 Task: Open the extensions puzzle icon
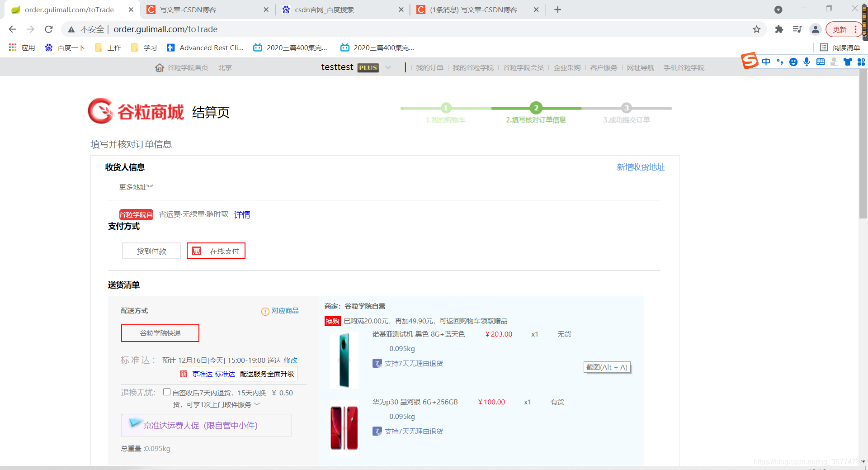(779, 29)
